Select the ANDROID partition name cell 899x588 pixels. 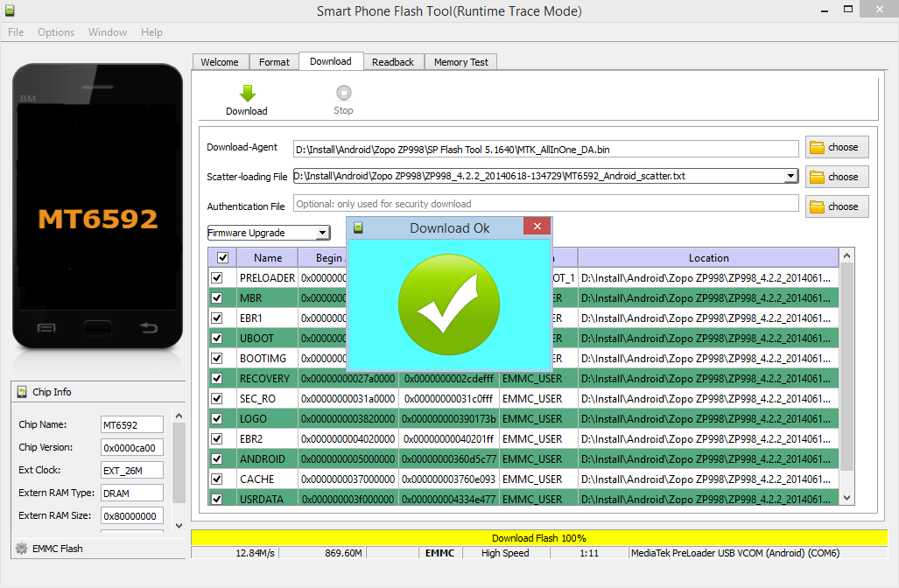[268, 459]
